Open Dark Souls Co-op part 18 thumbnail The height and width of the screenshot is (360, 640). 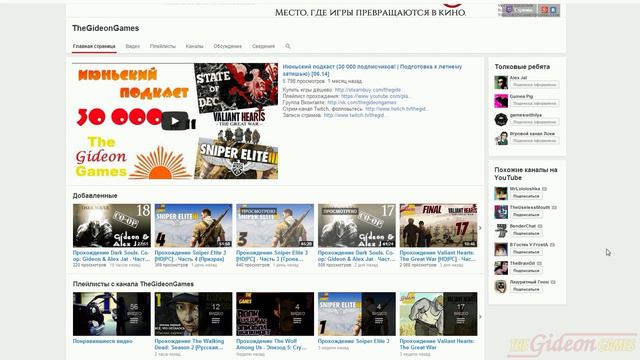pyautogui.click(x=112, y=226)
